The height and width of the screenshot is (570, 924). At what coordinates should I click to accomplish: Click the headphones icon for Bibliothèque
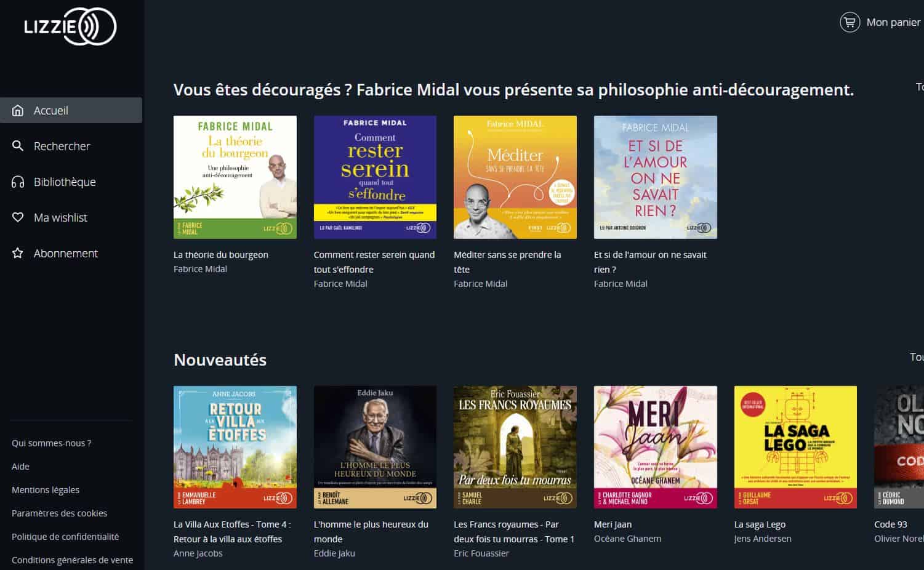18,182
